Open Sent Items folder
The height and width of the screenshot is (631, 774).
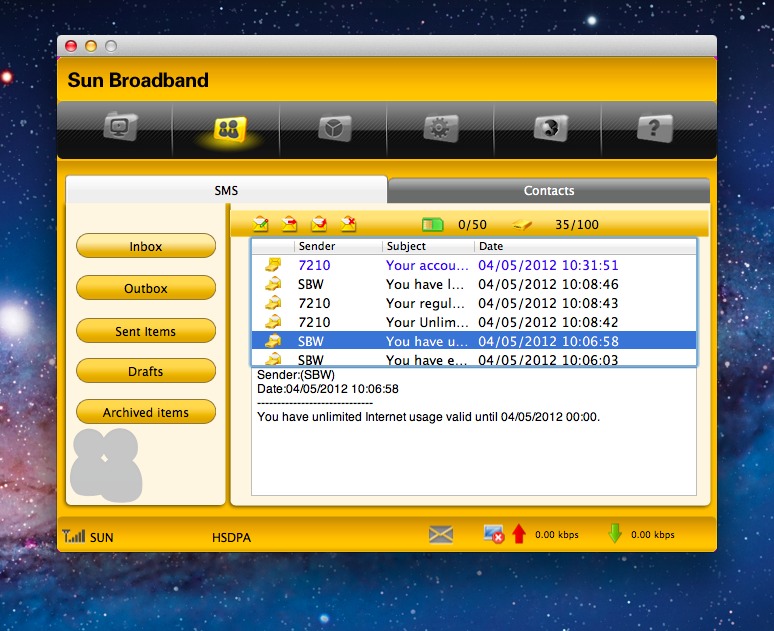(x=146, y=331)
